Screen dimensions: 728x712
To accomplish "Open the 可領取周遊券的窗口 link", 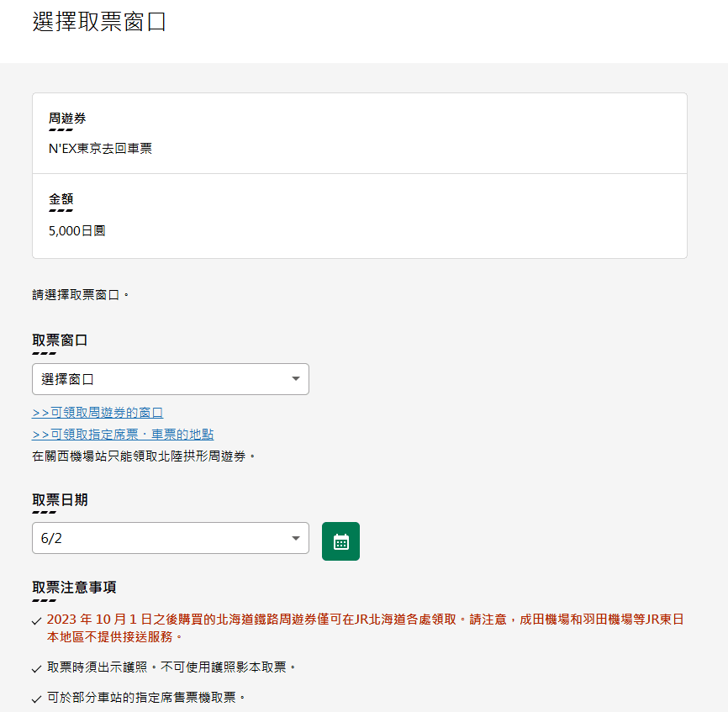I will coord(98,413).
